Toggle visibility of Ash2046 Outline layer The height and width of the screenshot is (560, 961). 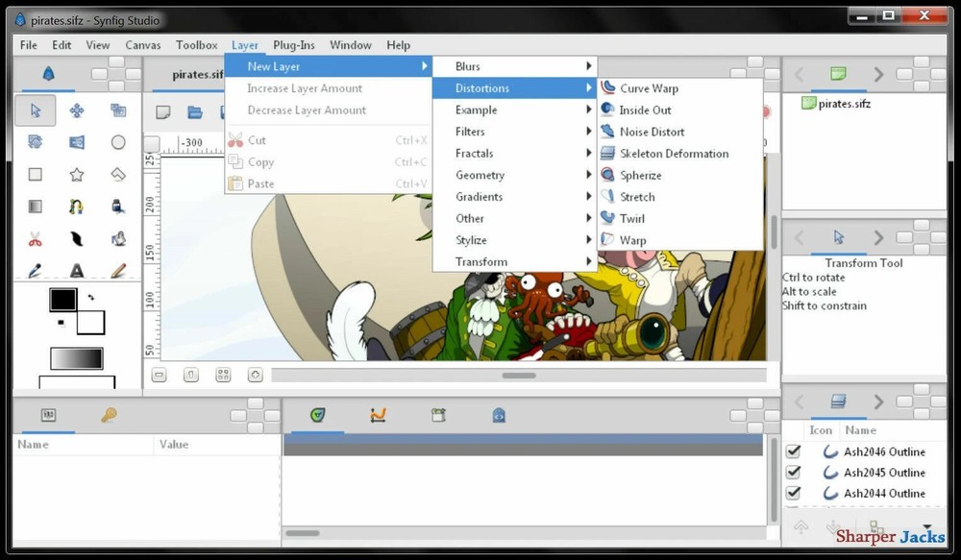793,451
